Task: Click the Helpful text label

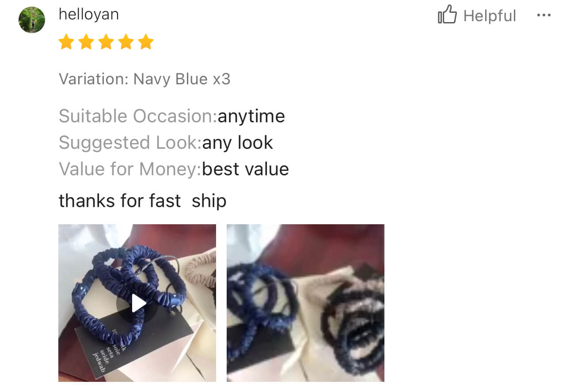Action: [x=490, y=16]
